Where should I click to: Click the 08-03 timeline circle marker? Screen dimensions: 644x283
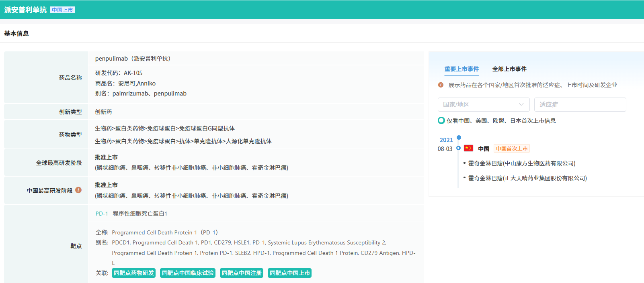click(x=458, y=148)
